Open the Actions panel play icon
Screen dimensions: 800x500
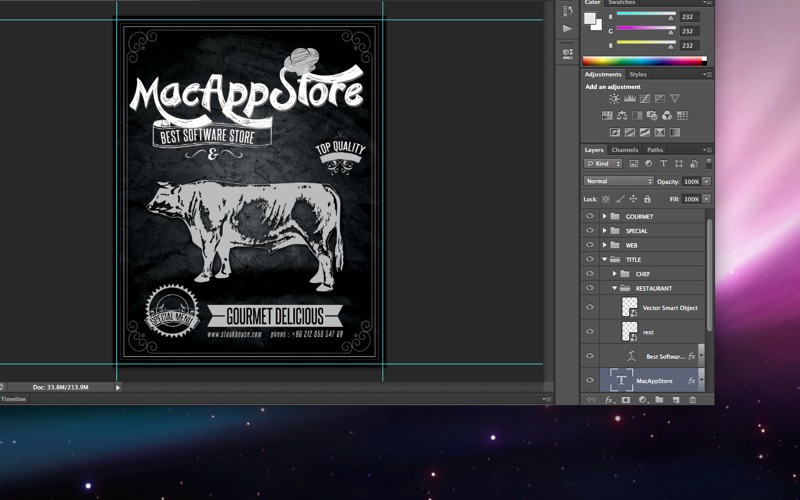(567, 29)
